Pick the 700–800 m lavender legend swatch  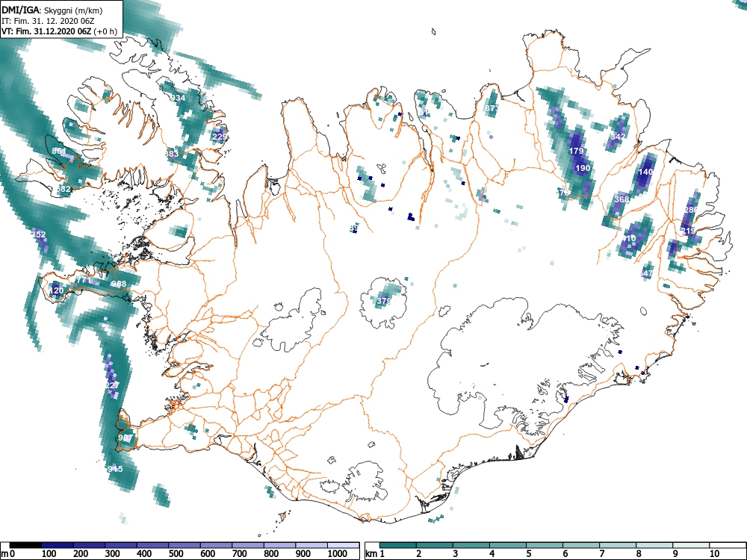pyautogui.click(x=248, y=545)
